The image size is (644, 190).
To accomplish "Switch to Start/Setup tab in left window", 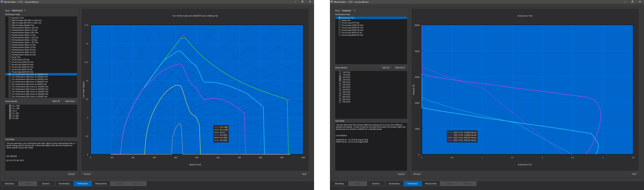I will click(9, 184).
